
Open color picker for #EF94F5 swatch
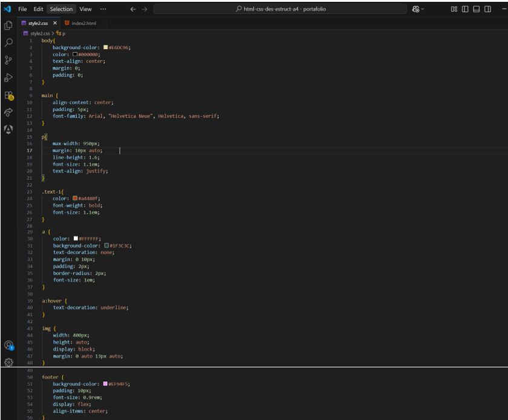tap(105, 384)
